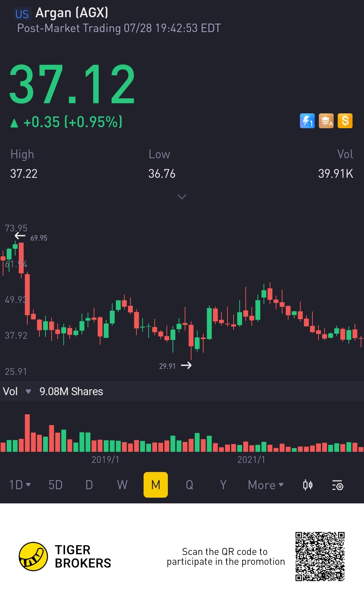Open the candlestick chart type icon

tap(308, 485)
